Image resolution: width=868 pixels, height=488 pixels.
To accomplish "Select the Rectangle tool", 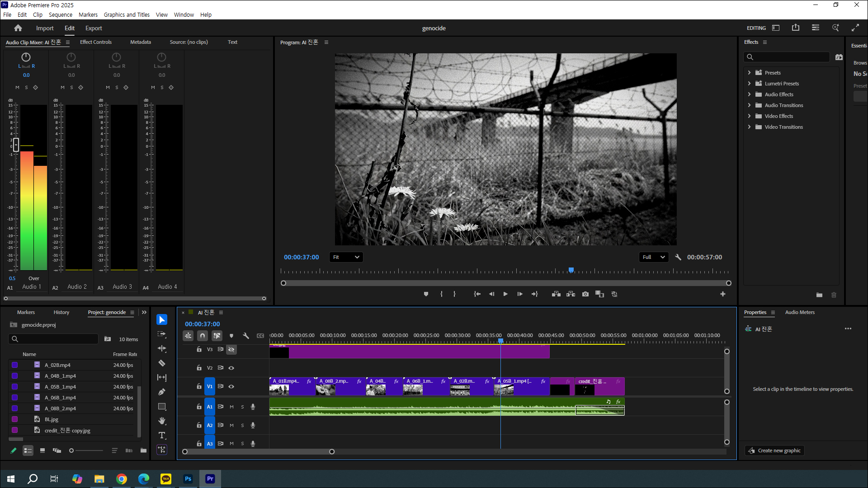I will 162,407.
